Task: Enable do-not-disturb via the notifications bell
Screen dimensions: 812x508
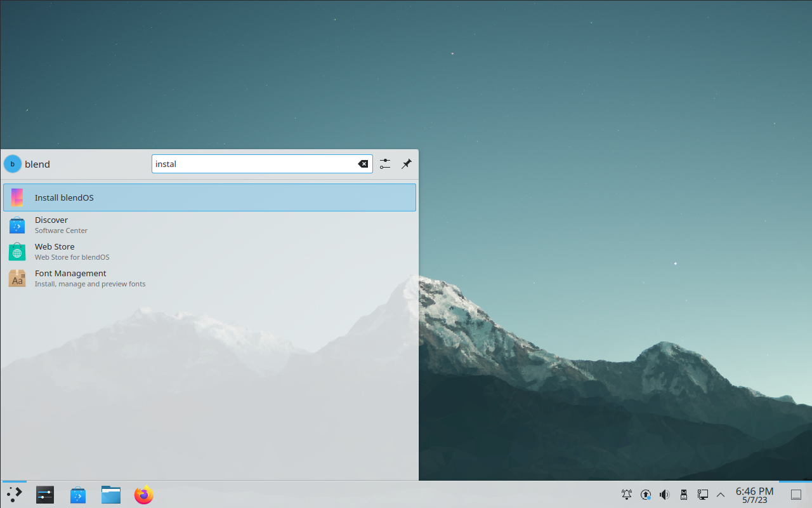Action: pyautogui.click(x=627, y=495)
